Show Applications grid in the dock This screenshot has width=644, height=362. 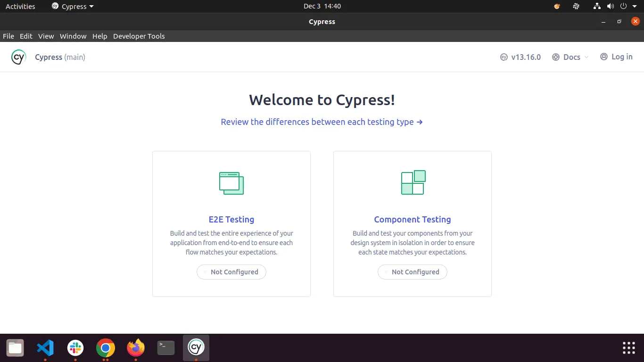point(629,348)
